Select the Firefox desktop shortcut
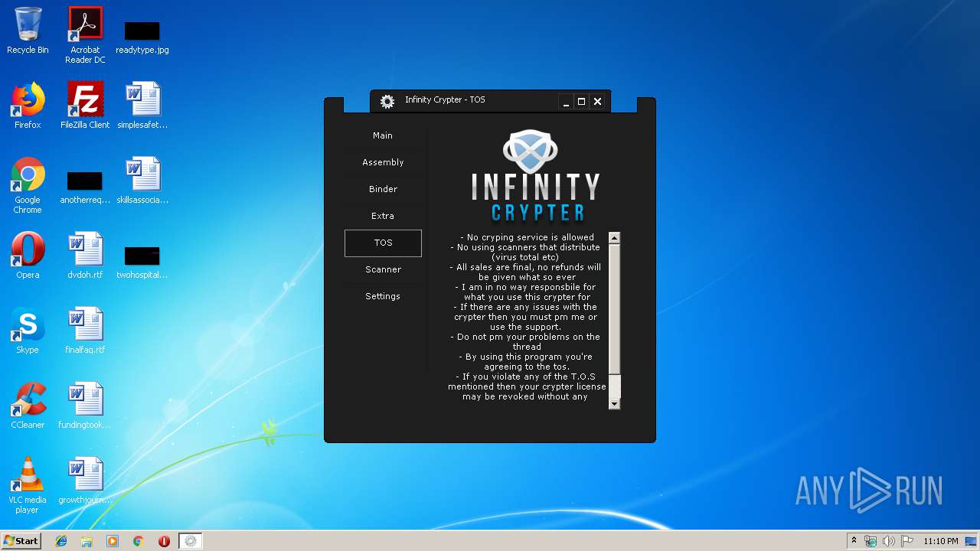 28,106
